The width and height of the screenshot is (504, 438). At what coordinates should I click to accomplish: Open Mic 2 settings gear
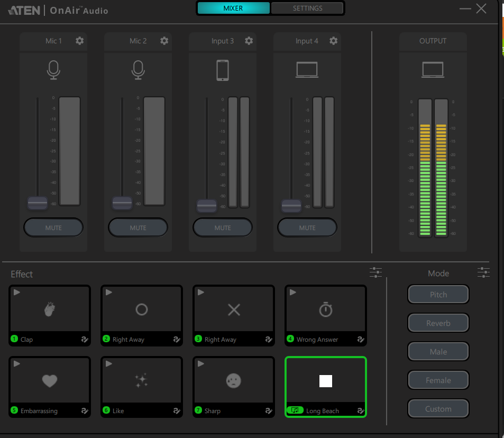pos(164,41)
